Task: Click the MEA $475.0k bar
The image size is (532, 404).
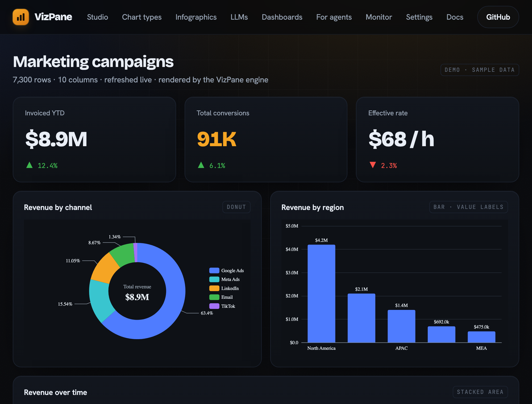Action: coord(481,337)
